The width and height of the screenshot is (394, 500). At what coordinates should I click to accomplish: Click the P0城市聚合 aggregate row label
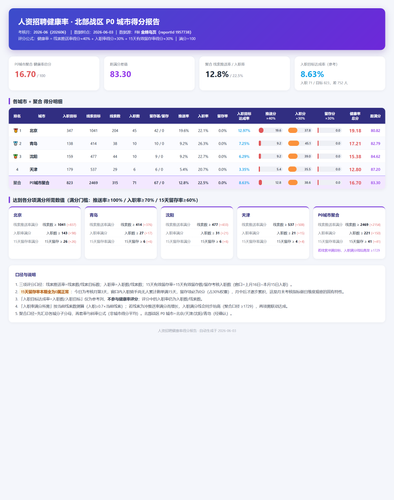pyautogui.click(x=39, y=183)
